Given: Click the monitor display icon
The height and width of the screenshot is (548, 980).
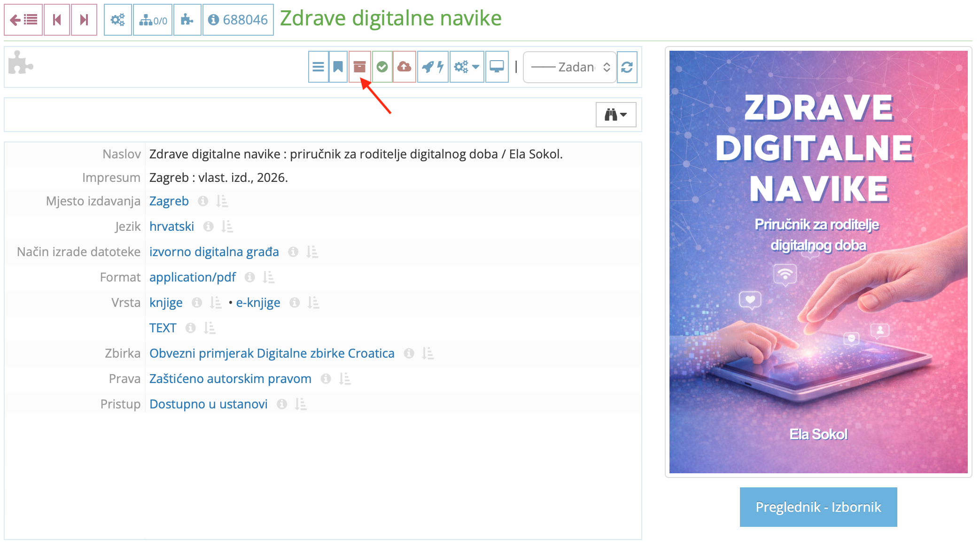Looking at the screenshot, I should [x=497, y=67].
